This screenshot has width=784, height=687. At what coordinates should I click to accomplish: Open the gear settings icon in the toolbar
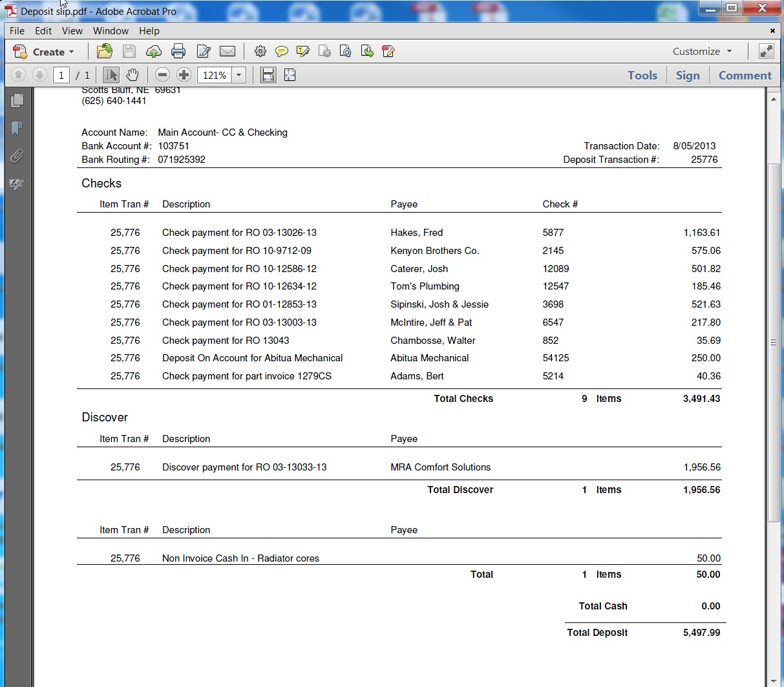260,51
